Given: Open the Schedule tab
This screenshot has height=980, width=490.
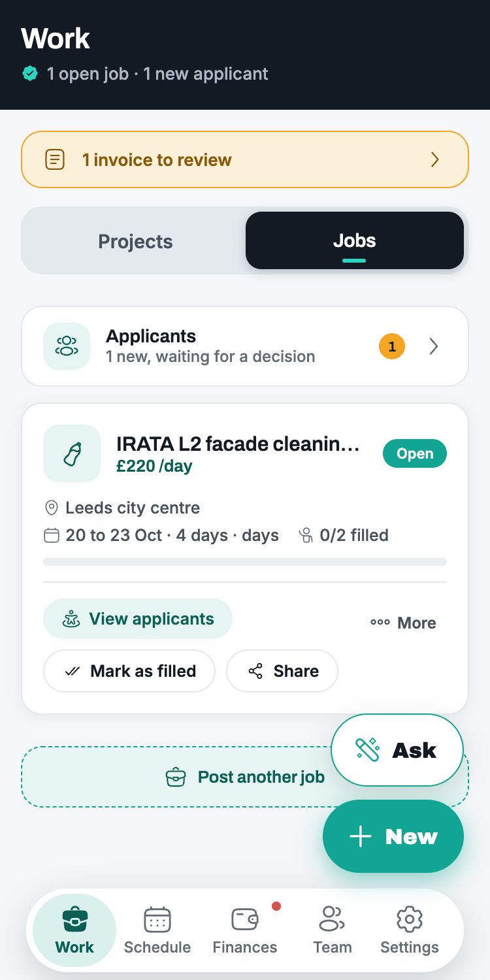Looking at the screenshot, I should (x=157, y=930).
